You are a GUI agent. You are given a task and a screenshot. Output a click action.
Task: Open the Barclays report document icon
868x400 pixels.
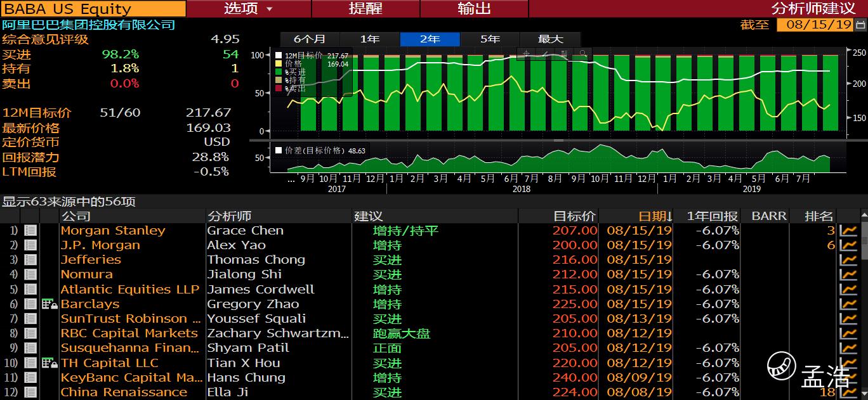pos(30,304)
